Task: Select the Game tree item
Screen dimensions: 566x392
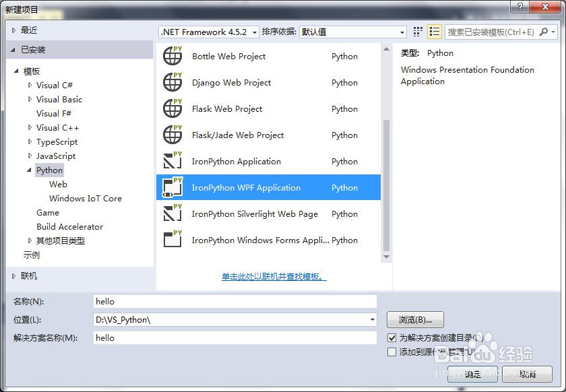Action: coord(48,213)
